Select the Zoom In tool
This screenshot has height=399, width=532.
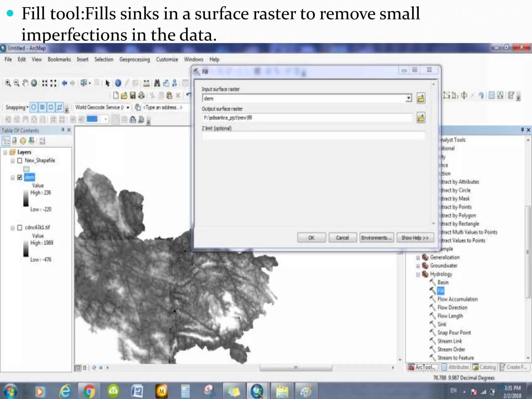point(8,83)
